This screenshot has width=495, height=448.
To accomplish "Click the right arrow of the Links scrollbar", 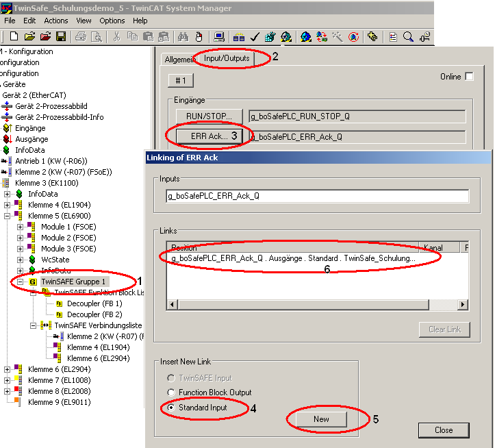I will click(463, 305).
